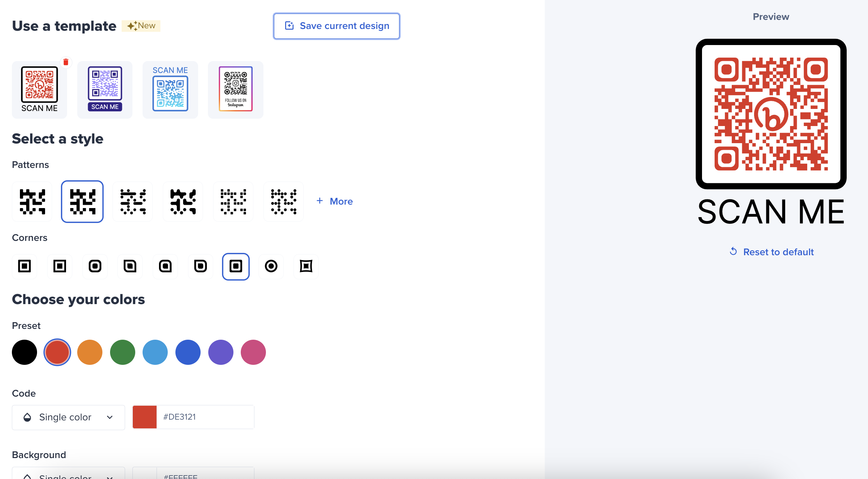
Task: Select the fifth small squares pattern
Action: pos(233,201)
